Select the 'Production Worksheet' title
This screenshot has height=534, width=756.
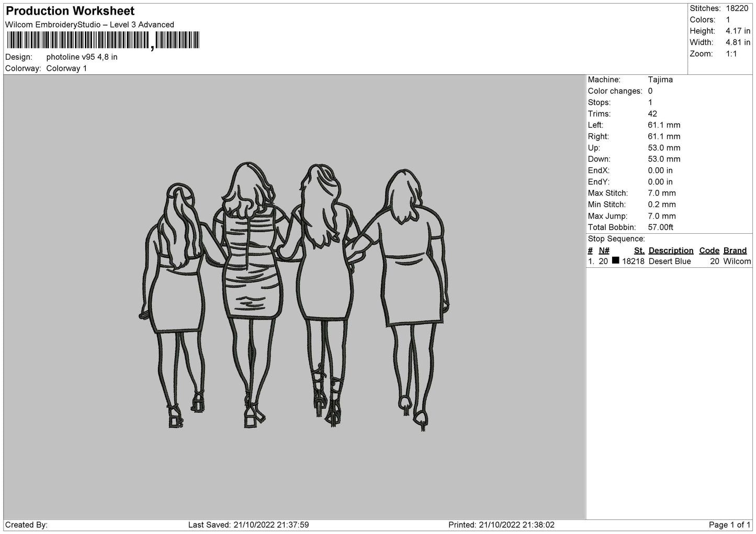pos(70,11)
